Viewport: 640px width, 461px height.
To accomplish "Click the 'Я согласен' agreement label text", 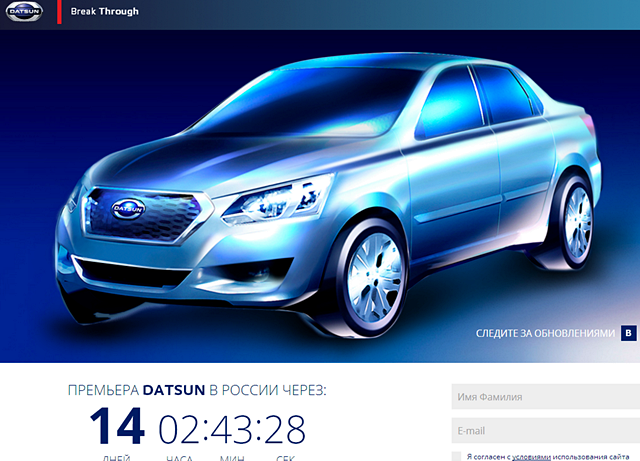I will 487,456.
